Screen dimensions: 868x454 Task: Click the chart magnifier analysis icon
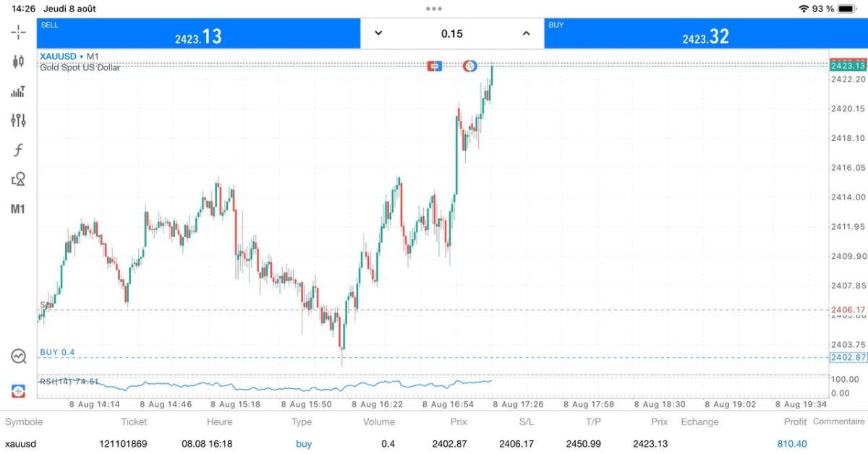click(18, 356)
